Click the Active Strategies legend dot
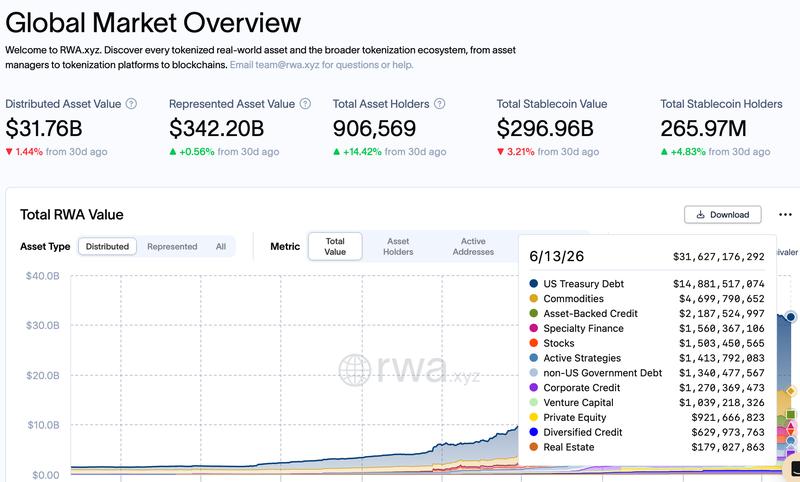This screenshot has width=800, height=482. click(x=534, y=358)
